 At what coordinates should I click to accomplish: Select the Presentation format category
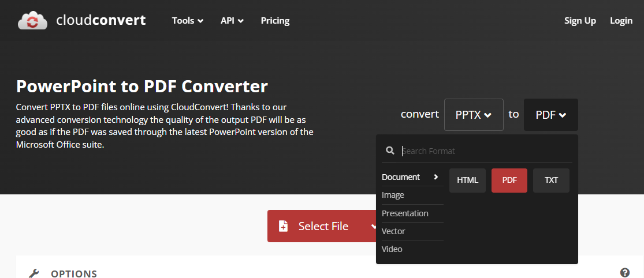[x=412, y=213]
